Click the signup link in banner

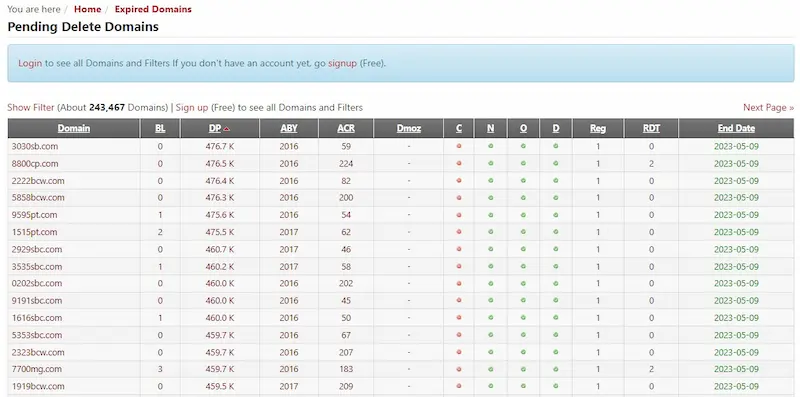[342, 63]
